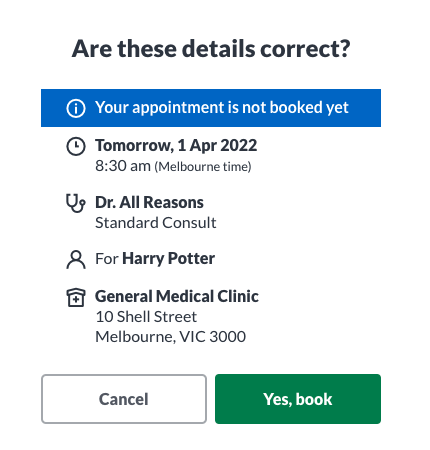This screenshot has width=430, height=450.
Task: Click the word 'For' before patient name
Action: tap(107, 259)
